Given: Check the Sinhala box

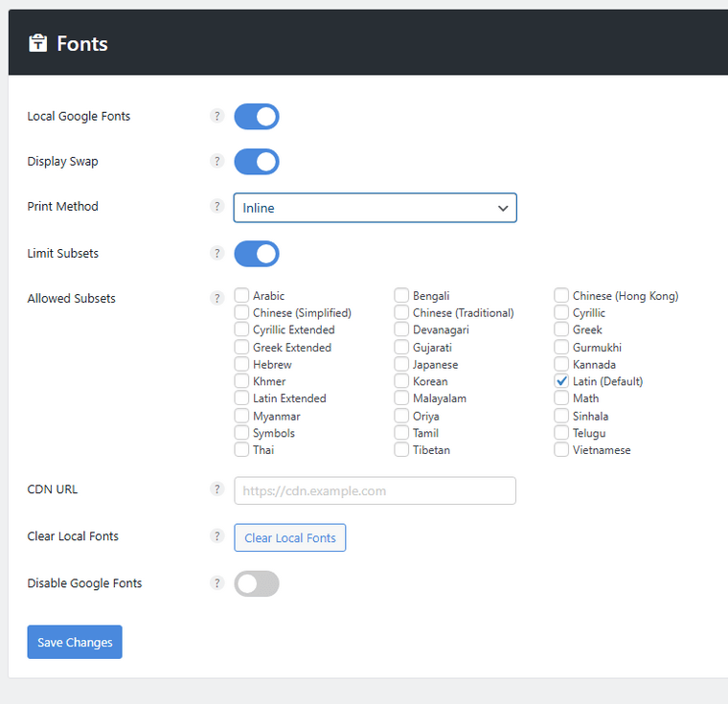Looking at the screenshot, I should [561, 416].
